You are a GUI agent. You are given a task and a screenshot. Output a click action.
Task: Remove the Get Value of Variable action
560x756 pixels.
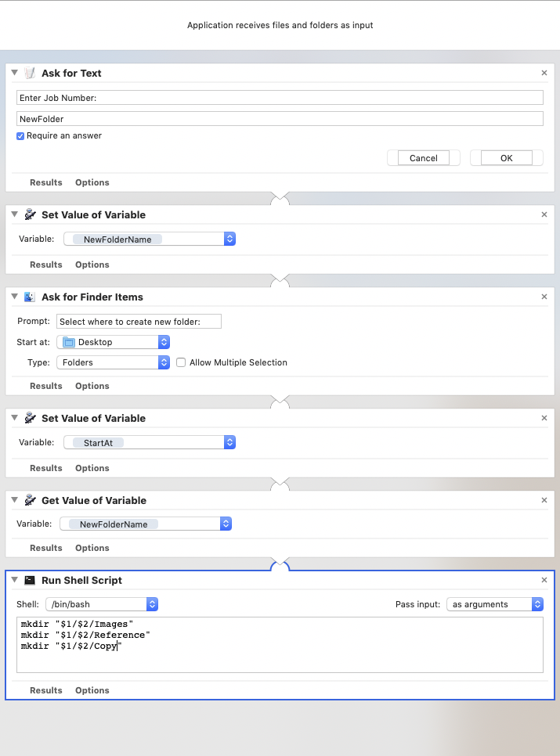544,500
